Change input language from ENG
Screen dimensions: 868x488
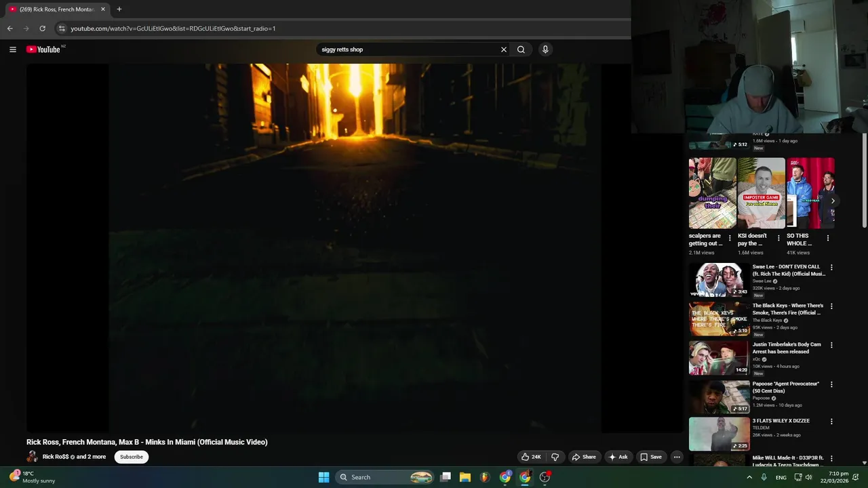[781, 477]
